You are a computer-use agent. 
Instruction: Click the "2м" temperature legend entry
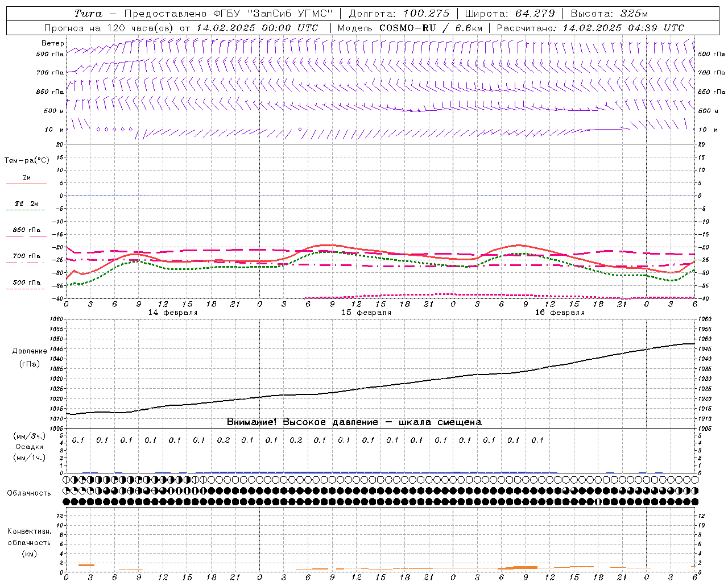tap(27, 178)
